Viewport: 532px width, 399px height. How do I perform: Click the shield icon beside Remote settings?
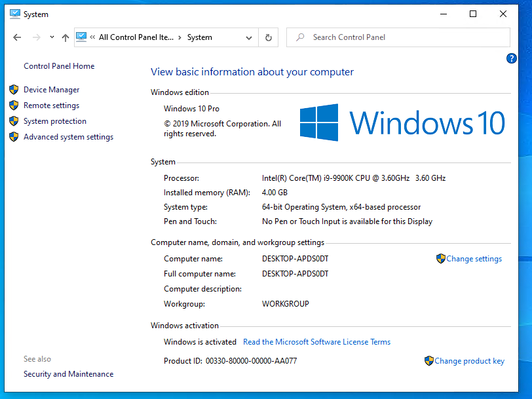pos(14,105)
